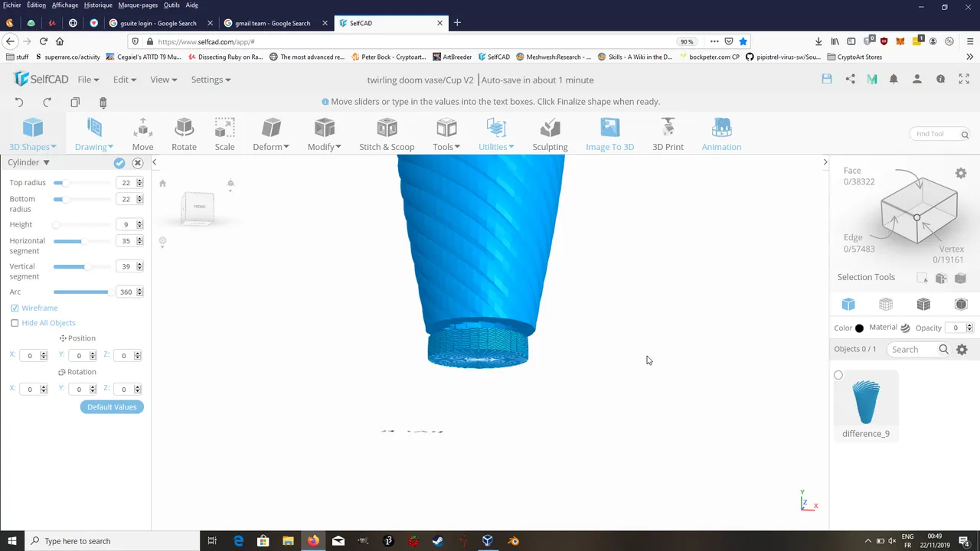Open Image To 3D tool
Screen dimensions: 980x551
609,135
